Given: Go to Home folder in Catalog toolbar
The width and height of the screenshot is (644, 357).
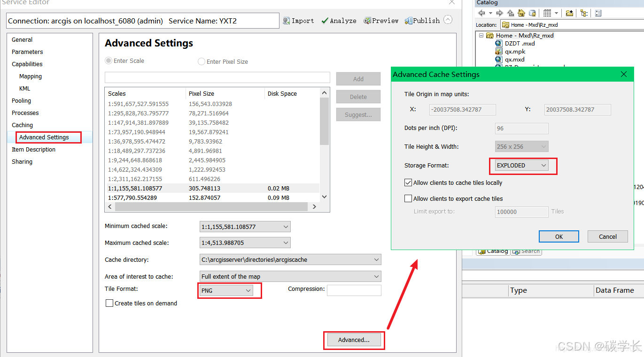Looking at the screenshot, I should point(521,13).
